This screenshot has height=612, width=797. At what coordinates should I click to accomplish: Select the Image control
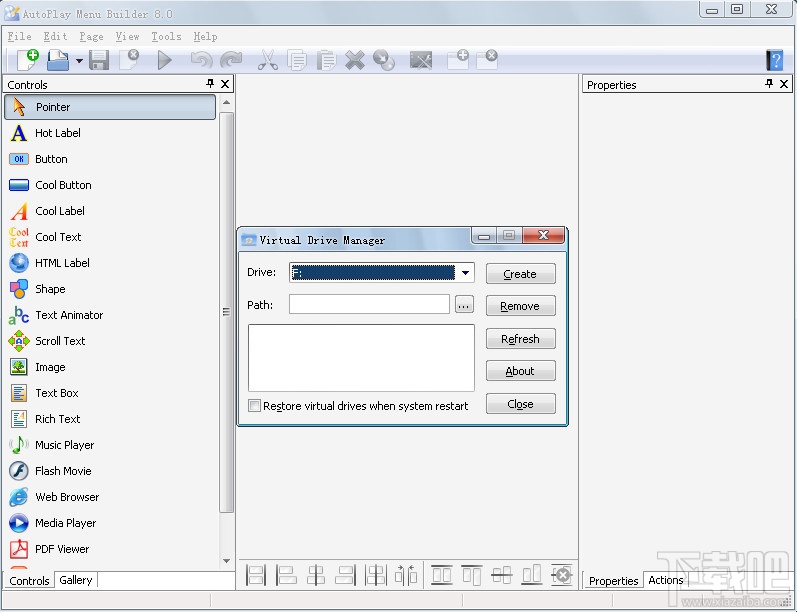tap(110, 367)
